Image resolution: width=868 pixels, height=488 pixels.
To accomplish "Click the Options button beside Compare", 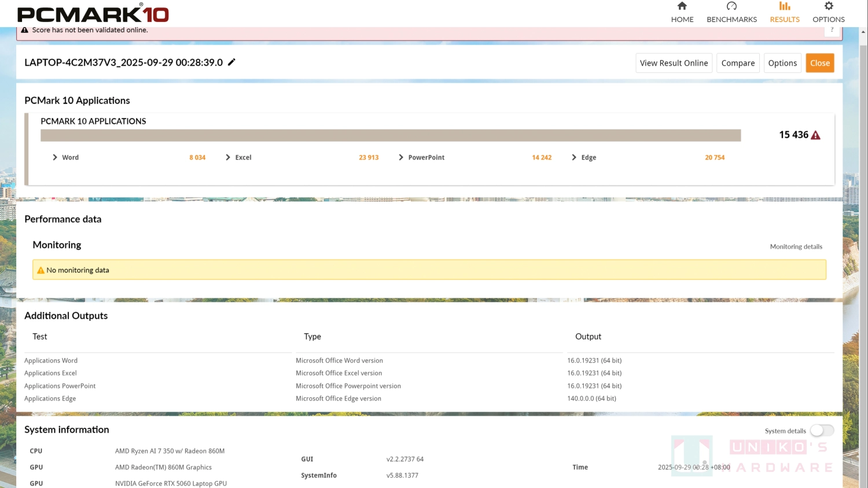I will (782, 63).
